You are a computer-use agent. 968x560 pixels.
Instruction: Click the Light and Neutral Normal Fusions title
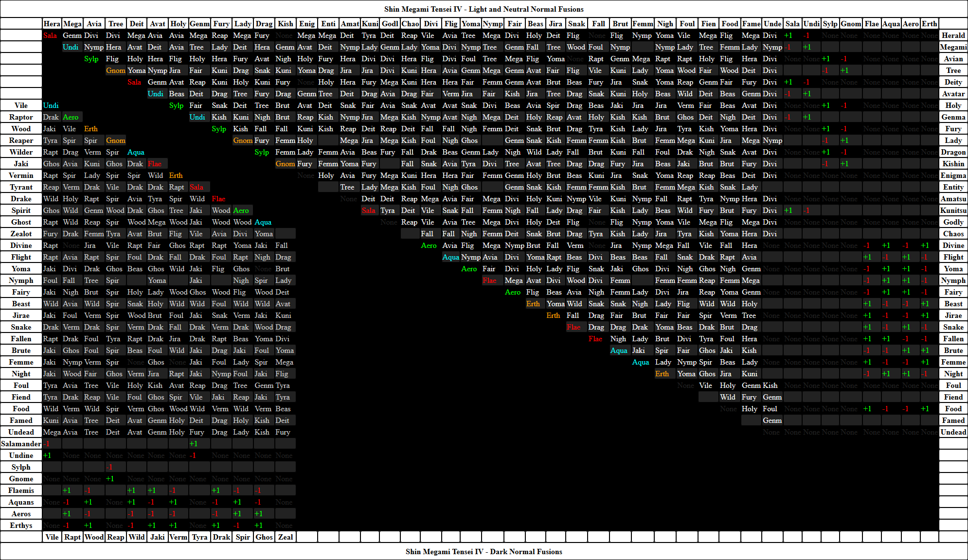point(484,9)
